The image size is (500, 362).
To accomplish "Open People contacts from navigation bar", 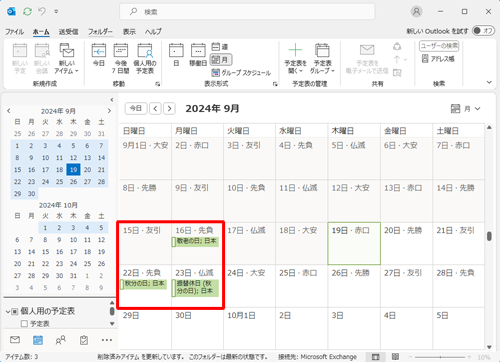I will 61,340.
